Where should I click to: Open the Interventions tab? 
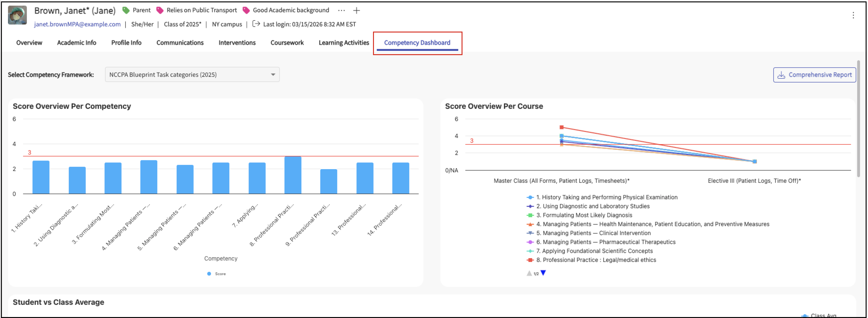(x=237, y=43)
